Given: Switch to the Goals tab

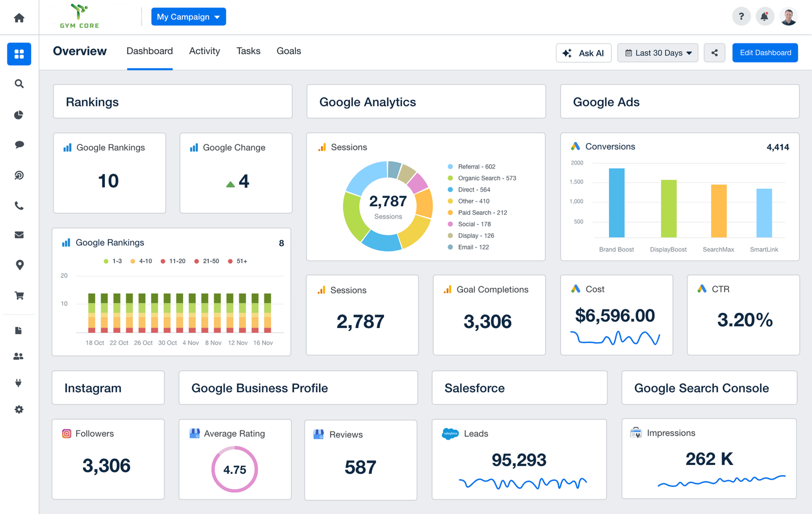Looking at the screenshot, I should [x=289, y=51].
